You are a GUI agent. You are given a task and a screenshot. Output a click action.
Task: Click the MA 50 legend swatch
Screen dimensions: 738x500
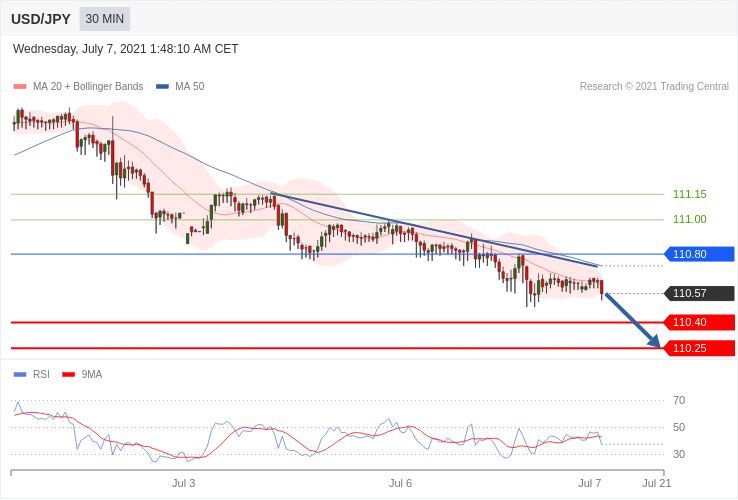pyautogui.click(x=162, y=87)
